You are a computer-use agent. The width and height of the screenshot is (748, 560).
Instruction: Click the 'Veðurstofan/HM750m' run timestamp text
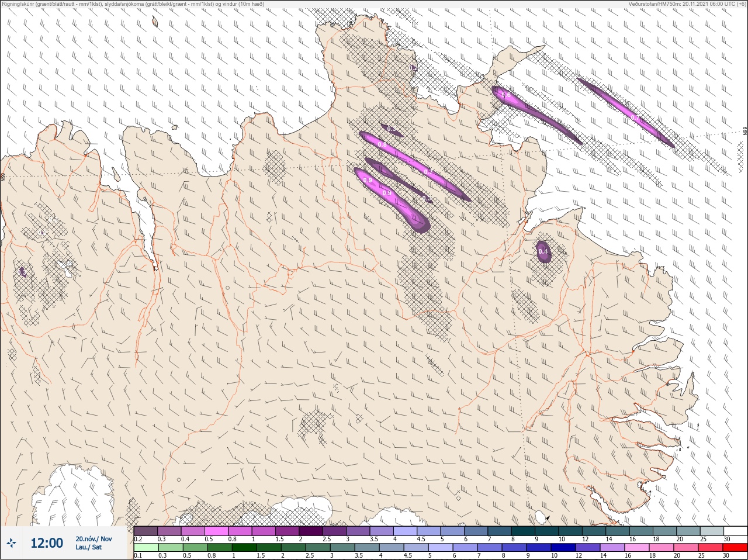(687, 4)
